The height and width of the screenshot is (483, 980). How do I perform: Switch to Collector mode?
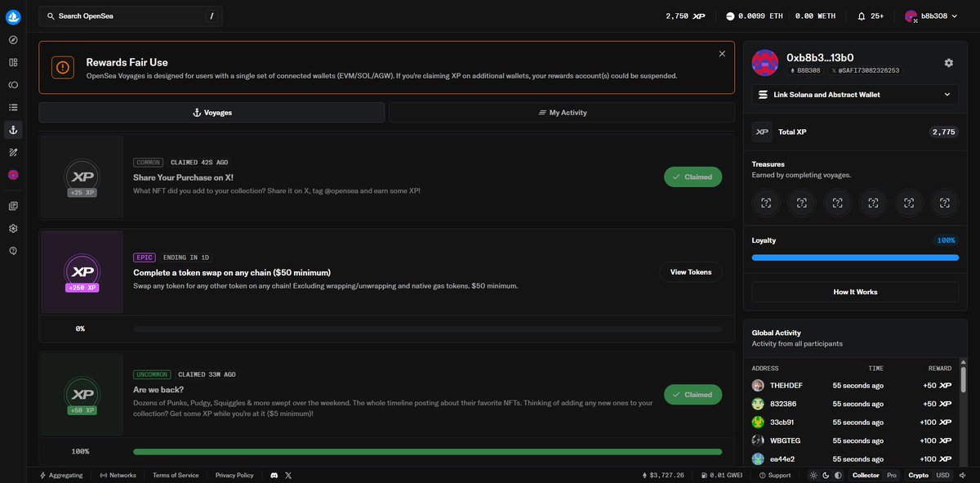coord(866,475)
